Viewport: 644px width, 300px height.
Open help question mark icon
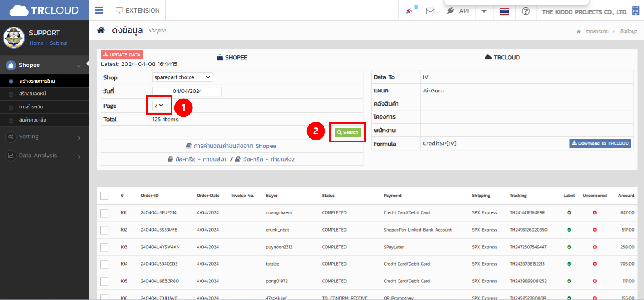pos(526,11)
